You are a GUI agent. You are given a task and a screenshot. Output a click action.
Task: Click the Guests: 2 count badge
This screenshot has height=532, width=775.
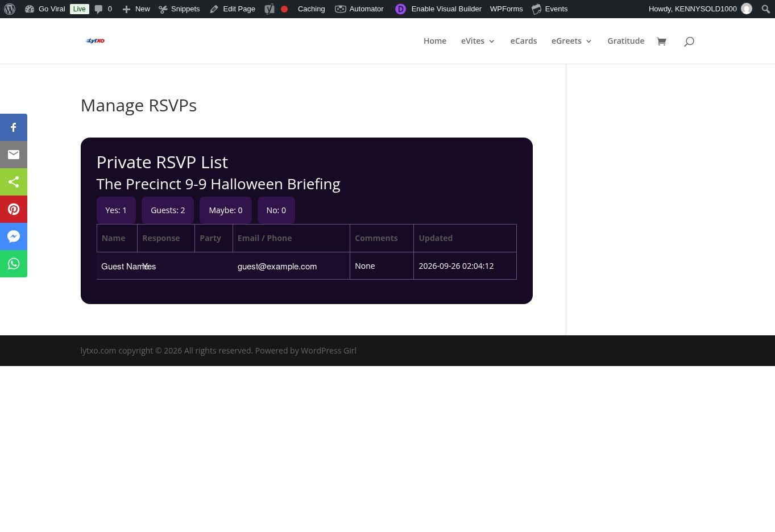click(168, 210)
